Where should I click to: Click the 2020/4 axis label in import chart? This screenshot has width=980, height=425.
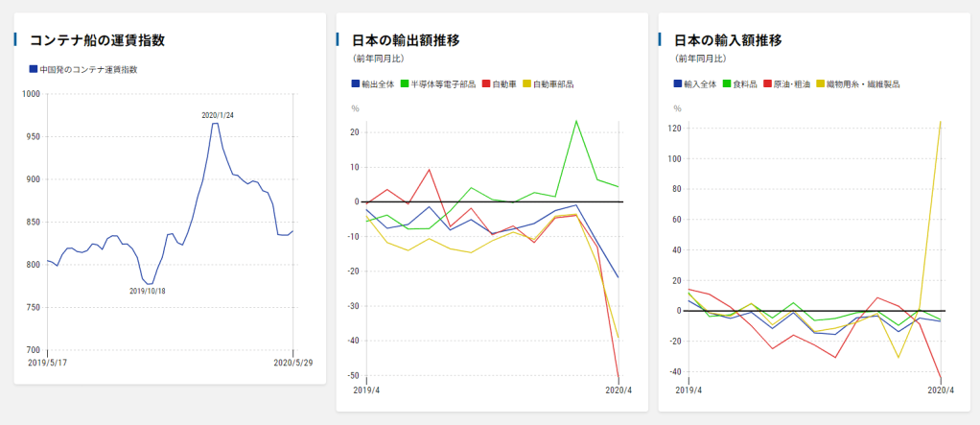(940, 391)
